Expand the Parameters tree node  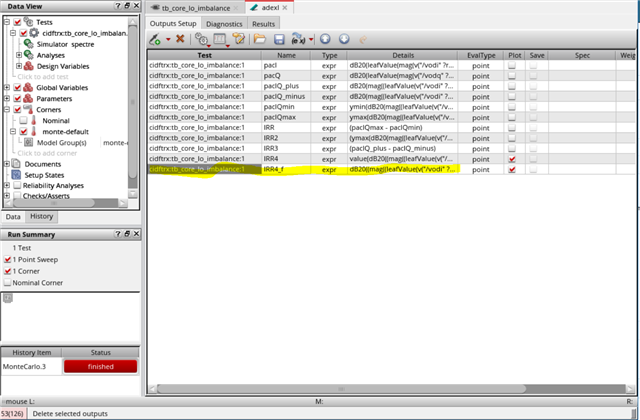[6, 98]
